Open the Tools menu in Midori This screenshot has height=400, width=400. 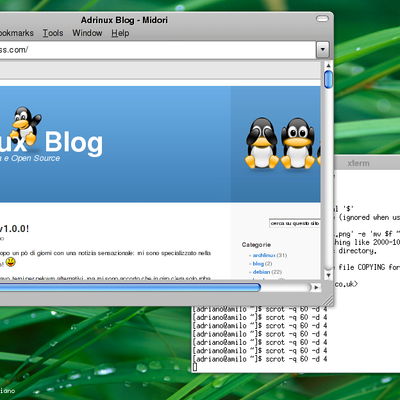[x=53, y=33]
